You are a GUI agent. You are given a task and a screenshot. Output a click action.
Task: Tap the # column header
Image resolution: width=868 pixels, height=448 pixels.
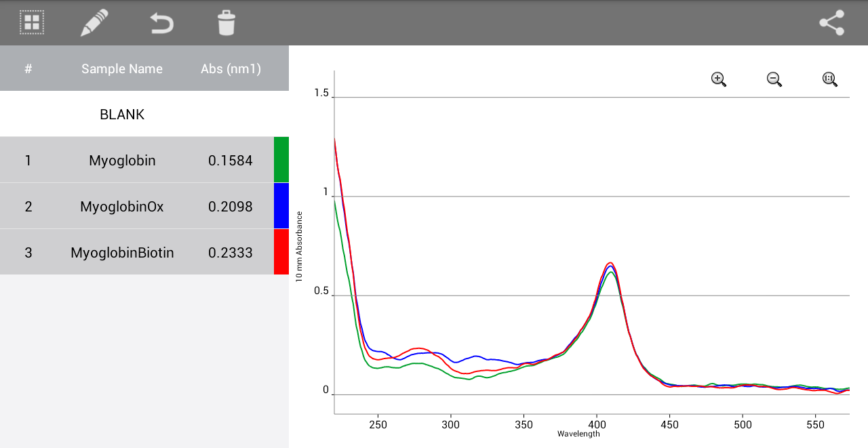tap(28, 68)
